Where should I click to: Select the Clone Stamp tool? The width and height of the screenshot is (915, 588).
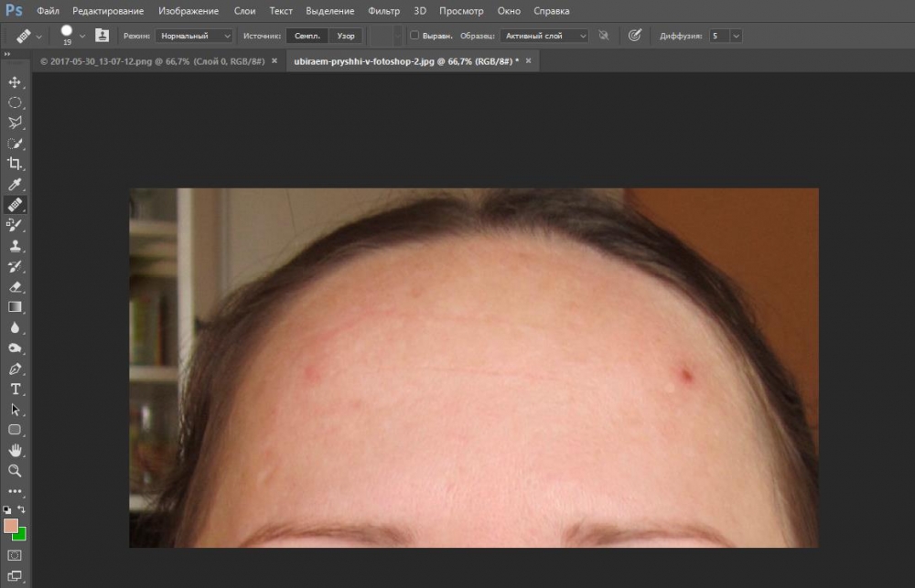click(15, 246)
